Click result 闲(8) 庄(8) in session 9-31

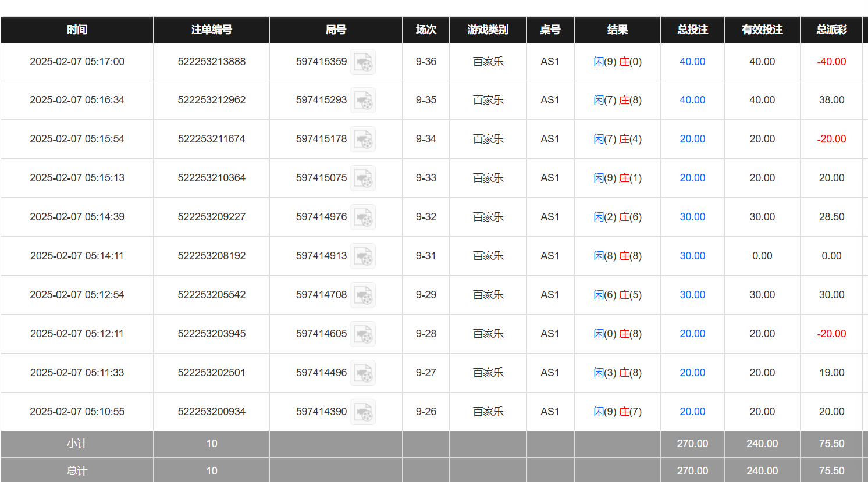pos(617,256)
